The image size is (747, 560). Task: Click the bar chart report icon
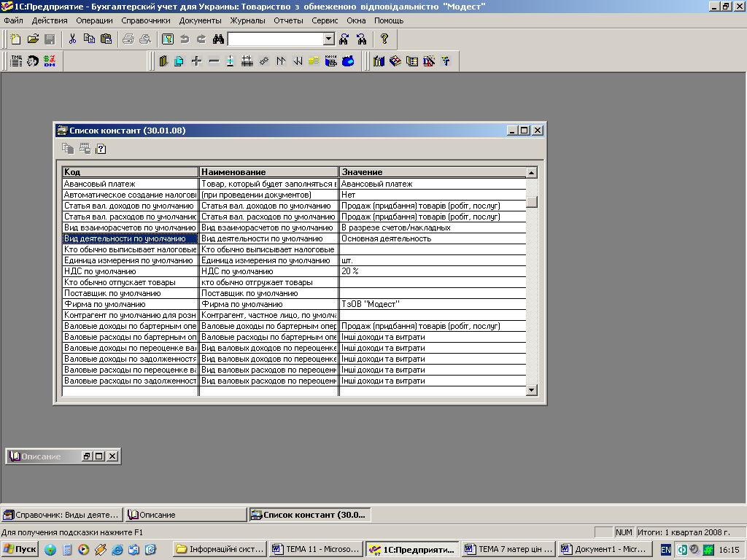[379, 61]
